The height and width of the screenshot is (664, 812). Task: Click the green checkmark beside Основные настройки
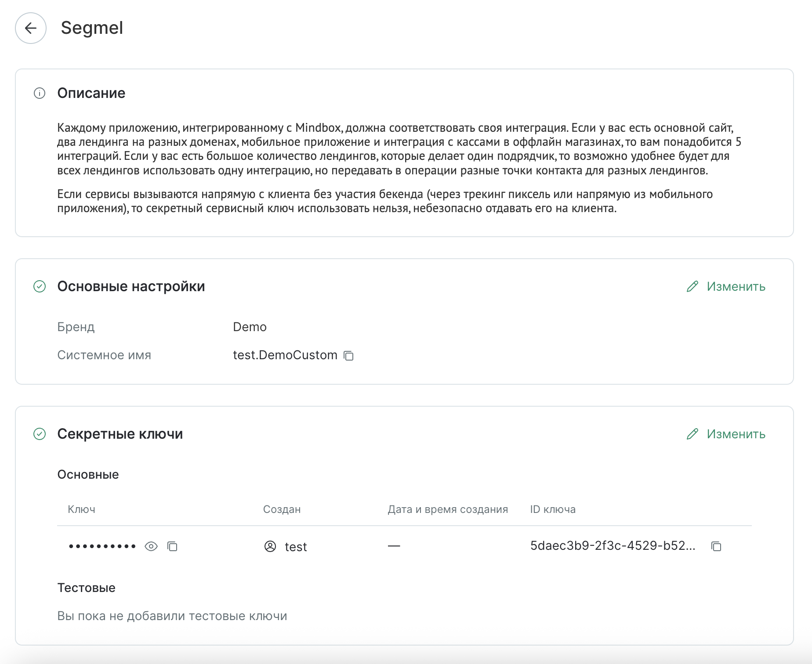[x=40, y=287]
